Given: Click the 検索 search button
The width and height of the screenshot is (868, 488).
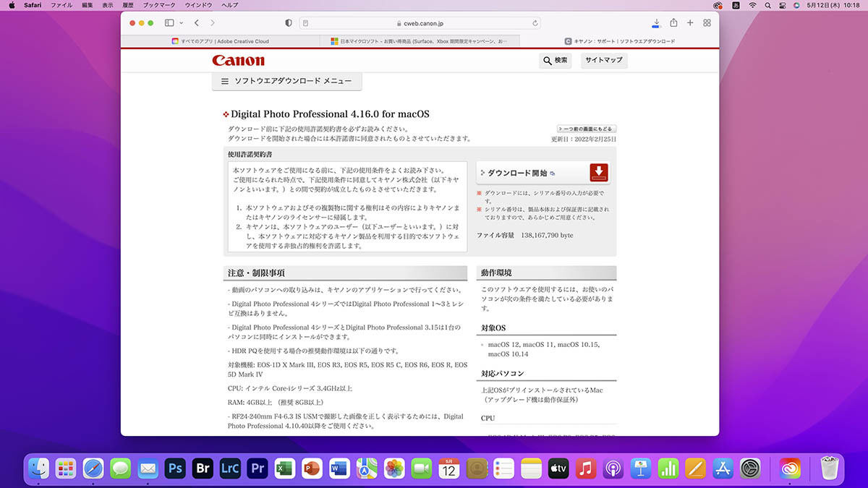Looking at the screenshot, I should point(556,61).
